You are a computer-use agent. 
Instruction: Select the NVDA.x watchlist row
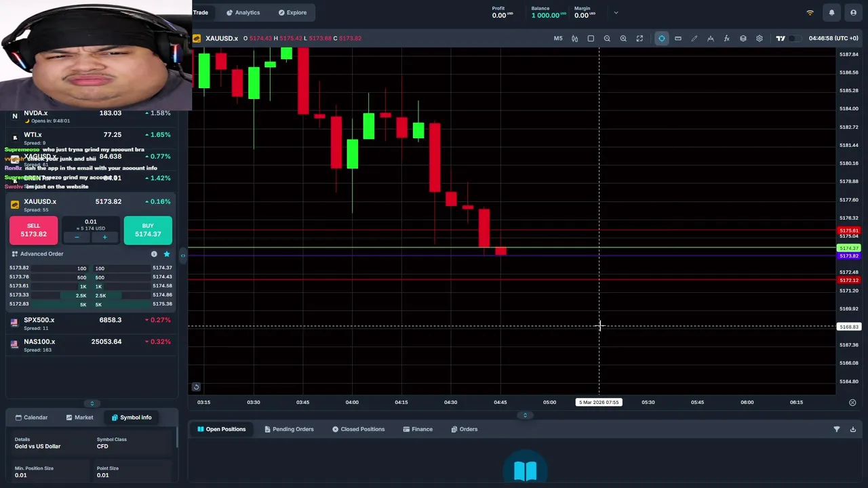(91, 117)
